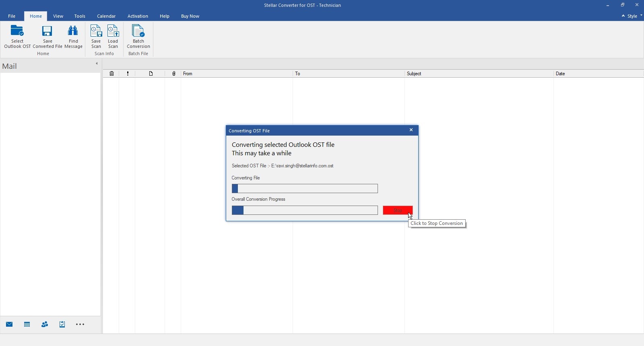Open Tasks clipboard icon in bottom bar
The width and height of the screenshot is (644, 346).
pos(62,324)
